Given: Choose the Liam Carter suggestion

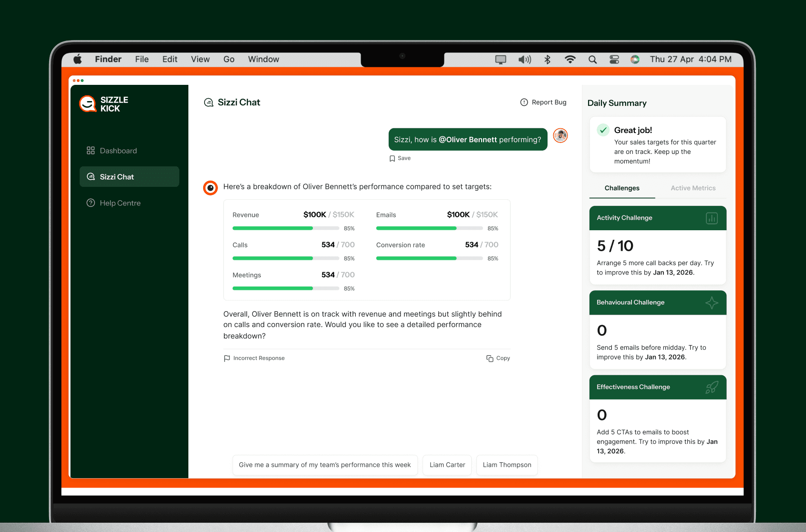Looking at the screenshot, I should 447,465.
